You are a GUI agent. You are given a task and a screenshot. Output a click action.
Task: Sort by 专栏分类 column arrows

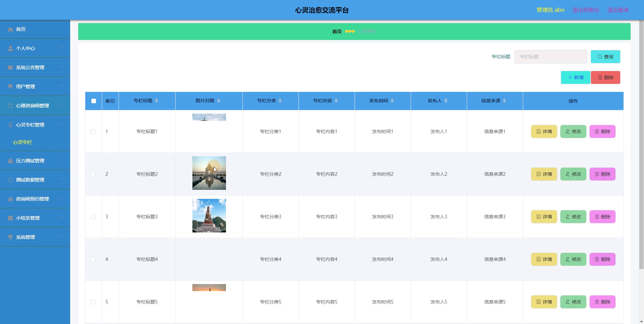(280, 101)
